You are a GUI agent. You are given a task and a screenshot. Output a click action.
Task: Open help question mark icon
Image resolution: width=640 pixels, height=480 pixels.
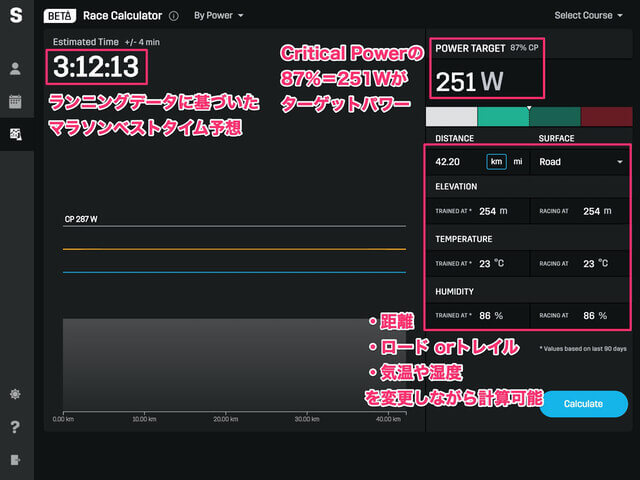tap(15, 427)
